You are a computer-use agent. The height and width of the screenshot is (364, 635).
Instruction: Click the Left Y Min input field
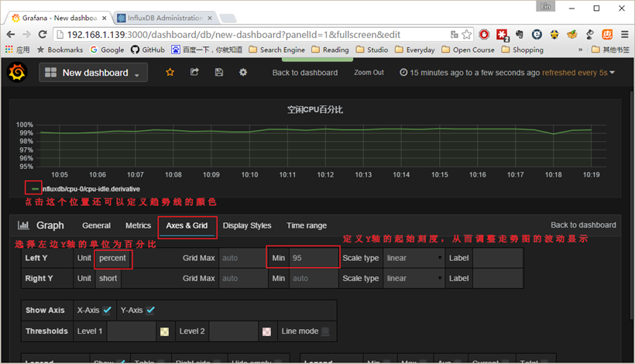(313, 258)
